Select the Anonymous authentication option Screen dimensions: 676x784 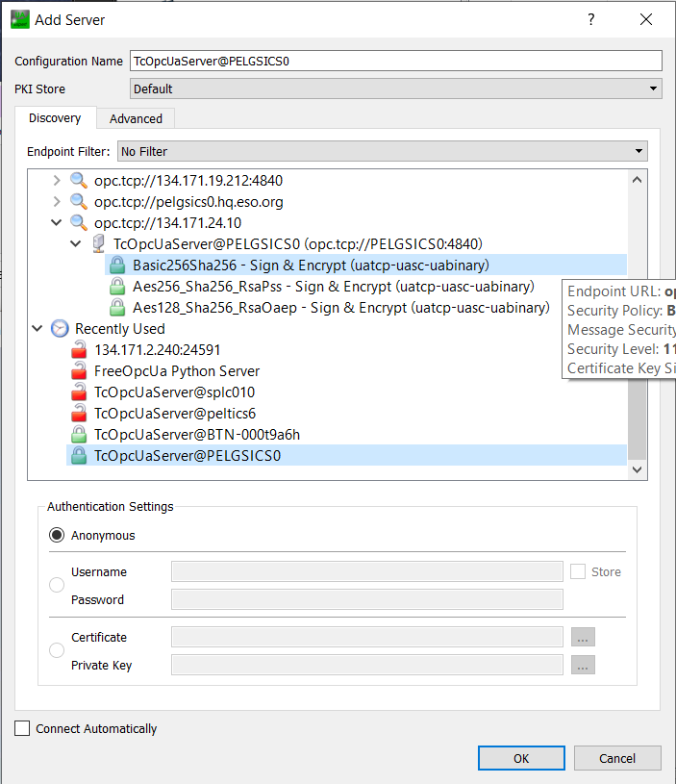tap(57, 536)
